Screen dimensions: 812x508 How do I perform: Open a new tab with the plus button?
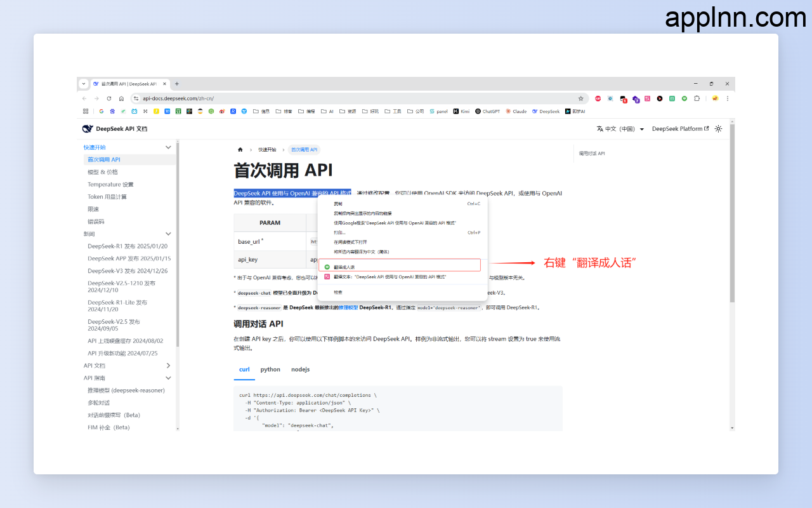(x=177, y=84)
